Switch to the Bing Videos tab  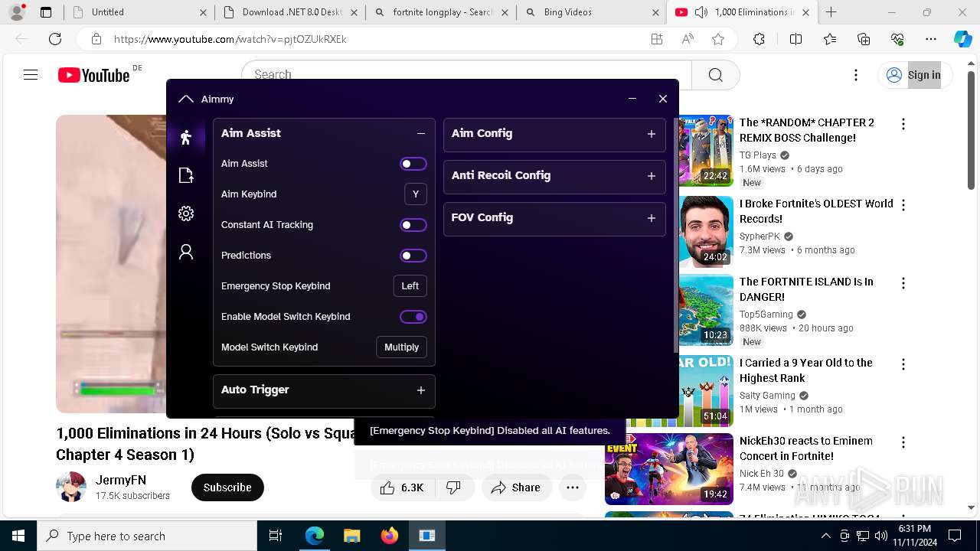(591, 12)
